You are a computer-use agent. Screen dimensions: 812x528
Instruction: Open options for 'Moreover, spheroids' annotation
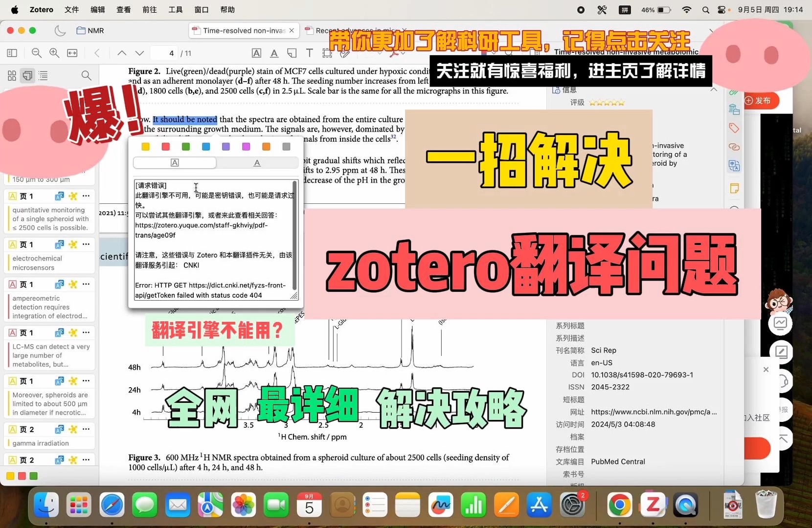(86, 381)
